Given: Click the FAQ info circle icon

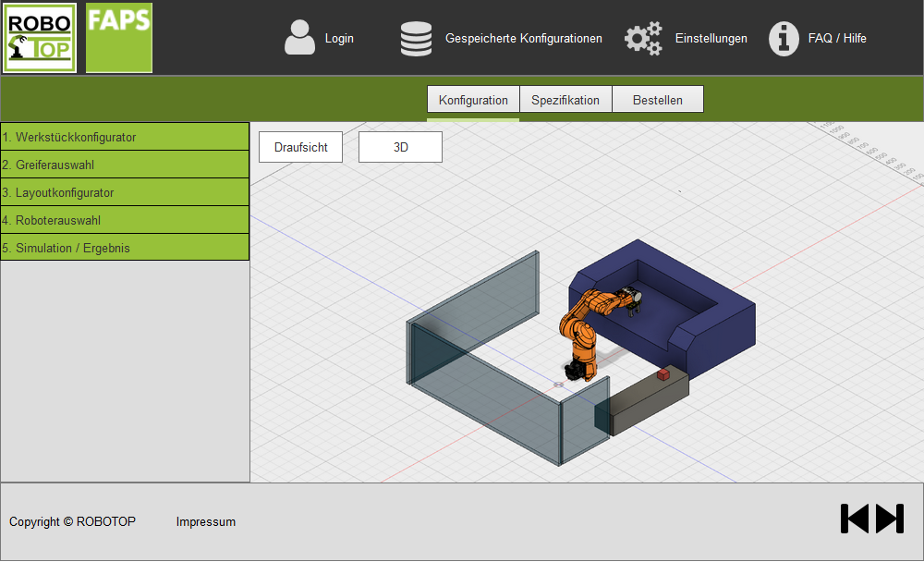Looking at the screenshot, I should (x=784, y=39).
